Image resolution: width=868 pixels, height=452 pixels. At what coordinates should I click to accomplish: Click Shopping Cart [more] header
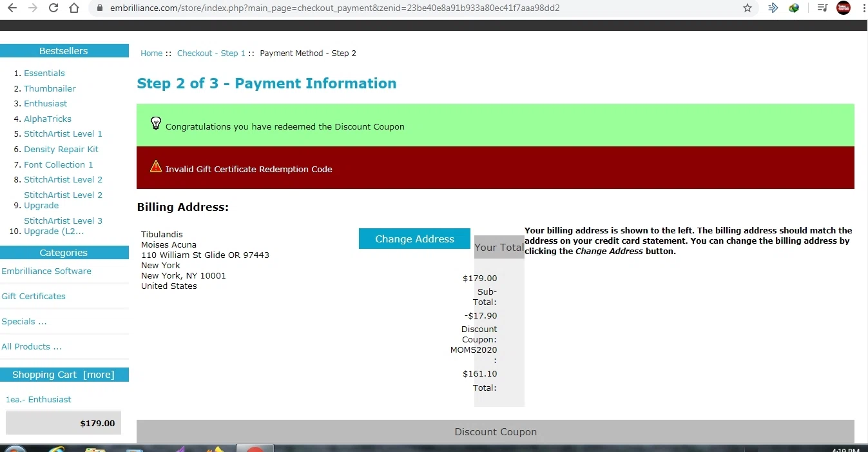(63, 375)
